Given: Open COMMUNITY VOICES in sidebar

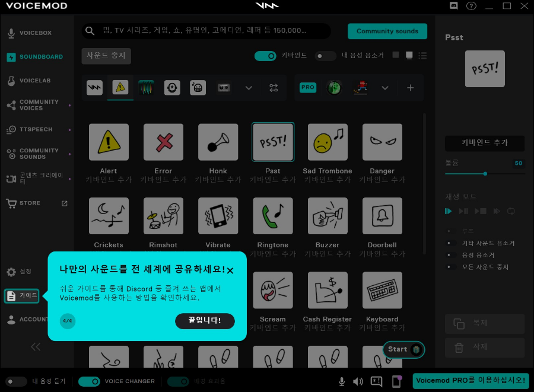Looking at the screenshot, I should coord(37,105).
